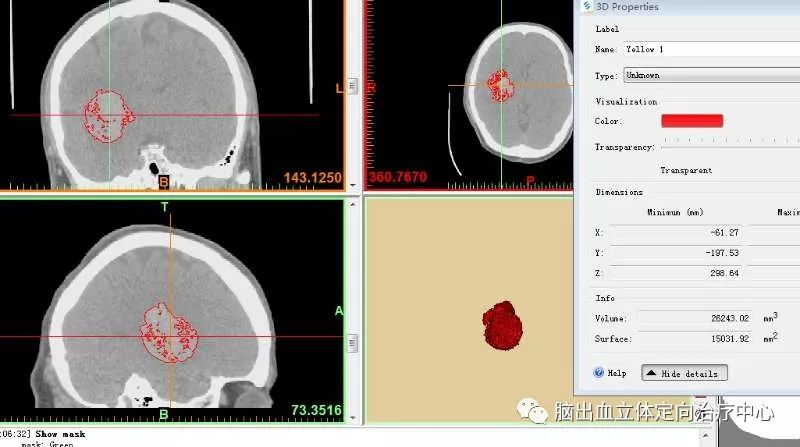Click the 3D Properties window title icon

tap(586, 6)
